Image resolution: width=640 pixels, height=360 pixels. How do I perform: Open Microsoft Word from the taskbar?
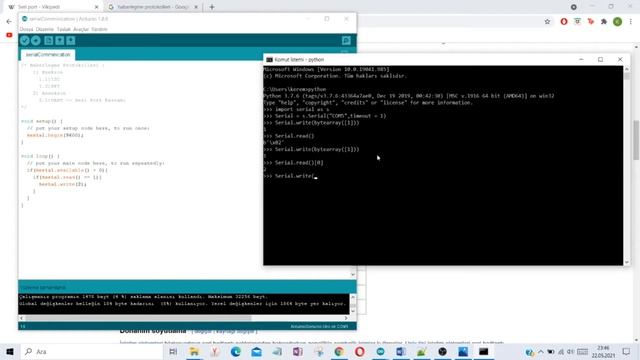401,351
